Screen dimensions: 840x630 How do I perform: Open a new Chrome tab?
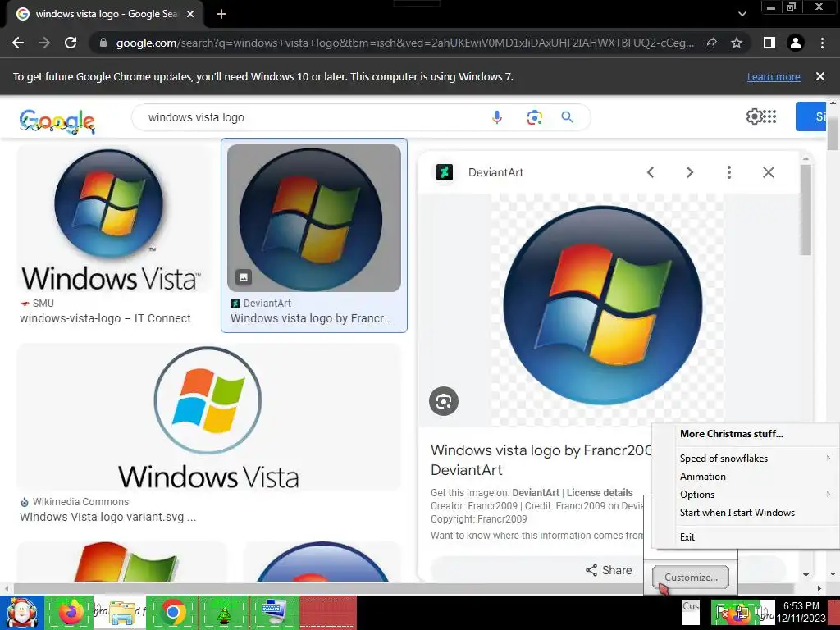[221, 14]
